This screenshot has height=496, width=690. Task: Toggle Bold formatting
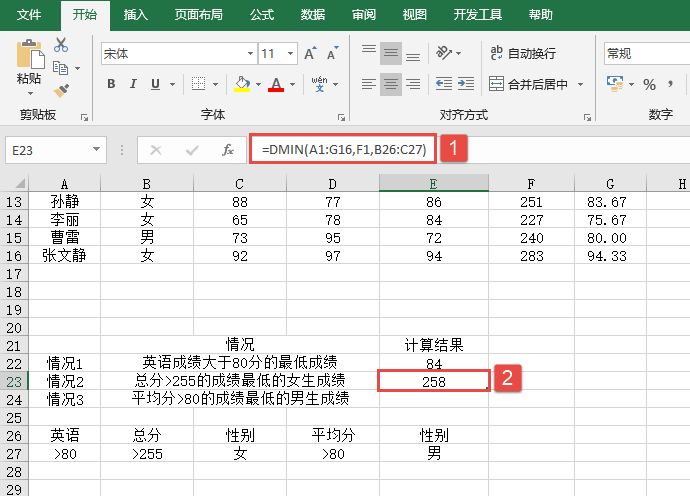coord(110,84)
